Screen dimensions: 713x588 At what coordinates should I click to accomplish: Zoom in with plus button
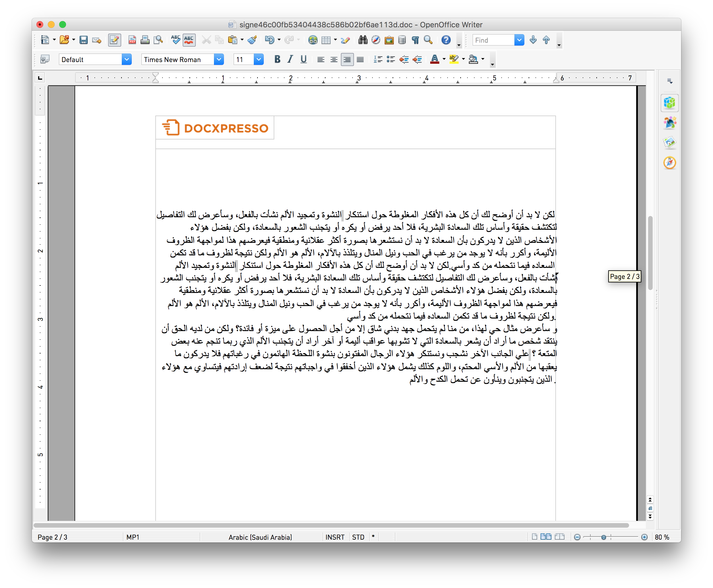(644, 537)
